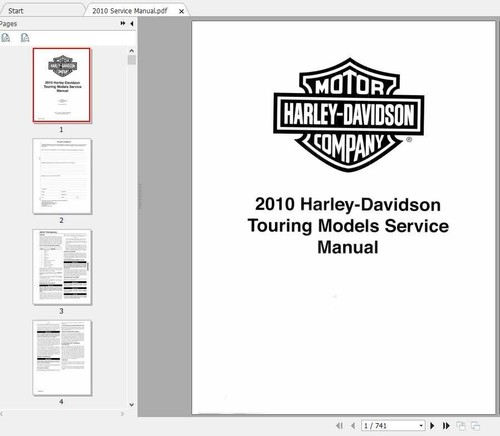Jump to the last page button
The image size is (500, 436).
point(446,426)
